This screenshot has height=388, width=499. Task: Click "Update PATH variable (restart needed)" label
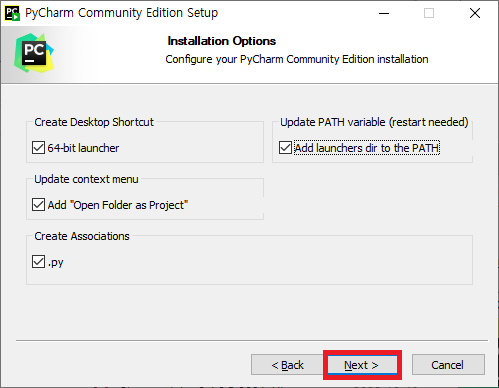(374, 122)
